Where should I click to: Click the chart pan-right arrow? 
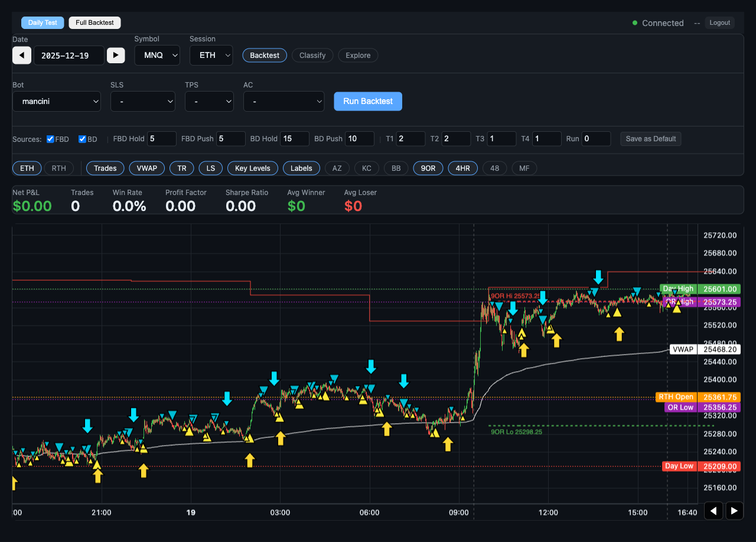[734, 510]
